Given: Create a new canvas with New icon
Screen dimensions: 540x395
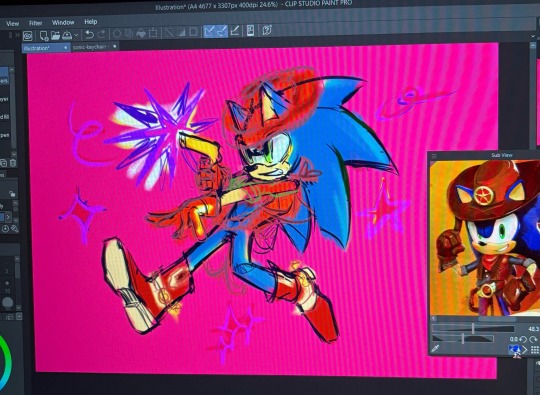Looking at the screenshot, I should point(44,35).
